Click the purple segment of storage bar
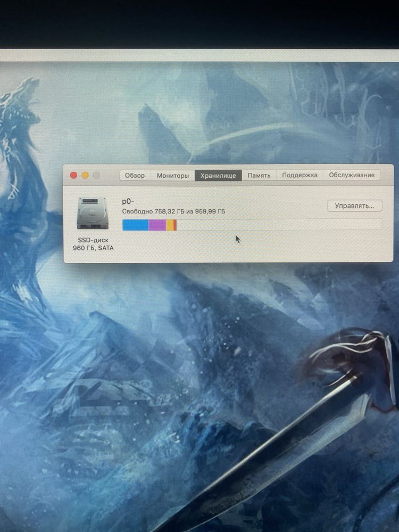Viewport: 399px width, 532px height. 157,225
